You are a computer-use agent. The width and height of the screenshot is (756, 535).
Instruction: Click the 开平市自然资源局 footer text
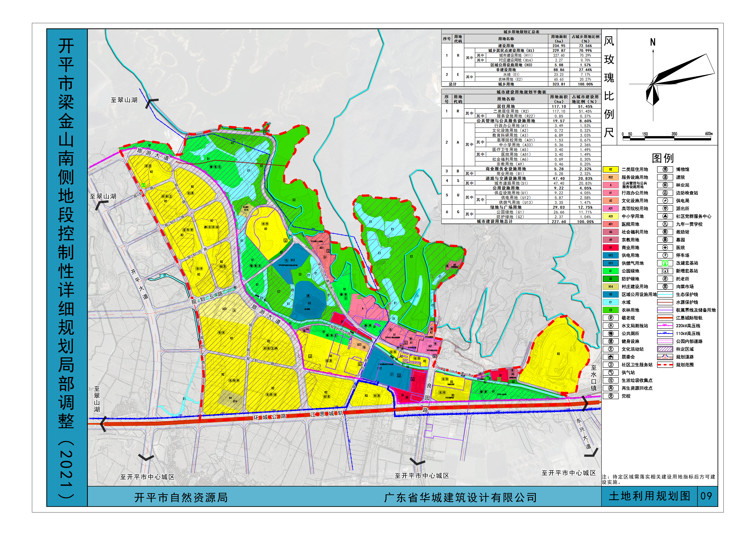181,497
